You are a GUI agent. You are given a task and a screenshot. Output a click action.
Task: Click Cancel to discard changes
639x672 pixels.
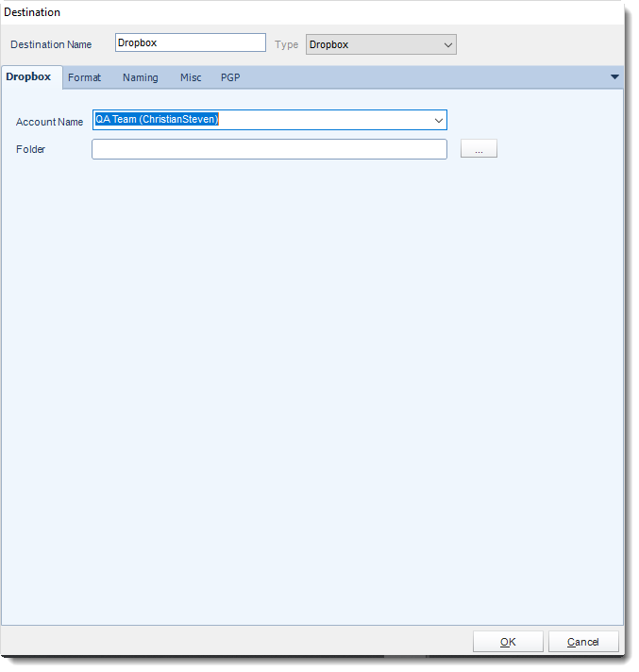pyautogui.click(x=583, y=642)
